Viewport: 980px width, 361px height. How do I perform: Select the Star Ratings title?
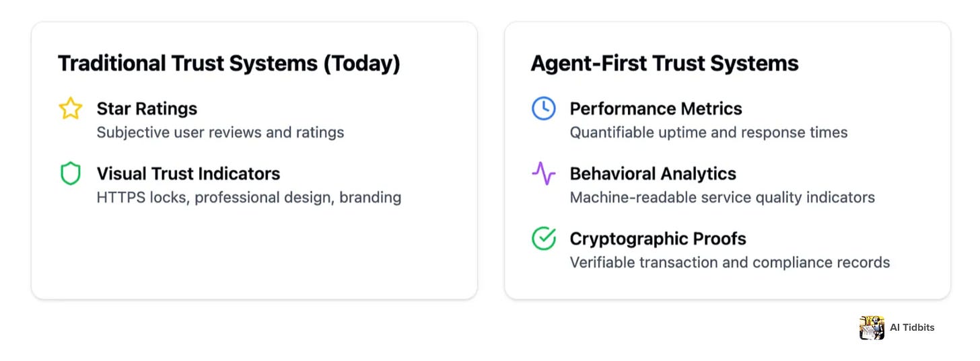(x=147, y=109)
